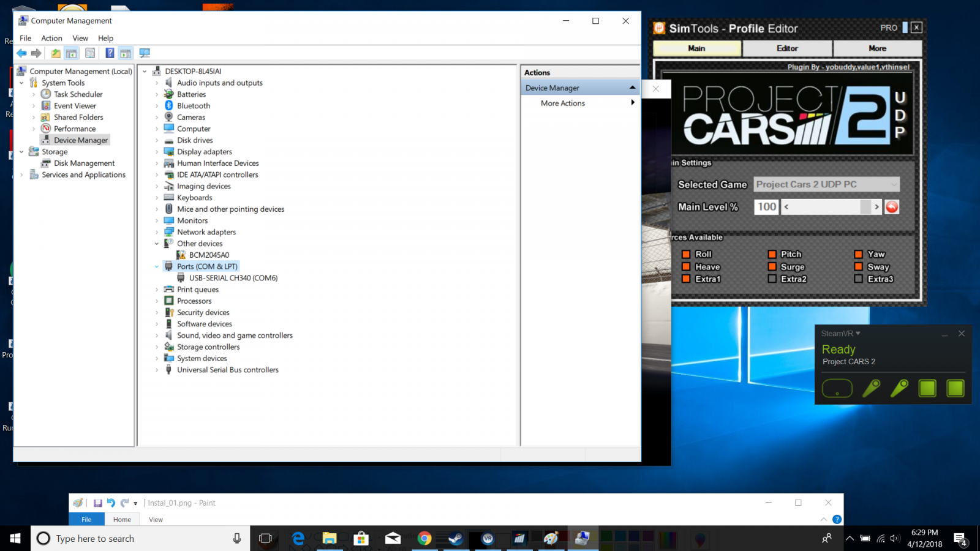Open the Action menu
980x551 pixels.
[x=51, y=38]
